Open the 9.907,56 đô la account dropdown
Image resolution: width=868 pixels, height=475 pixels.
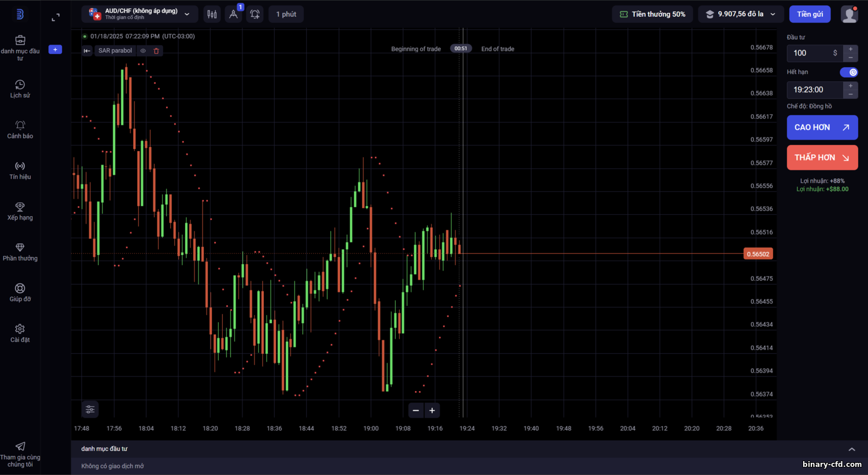[741, 14]
